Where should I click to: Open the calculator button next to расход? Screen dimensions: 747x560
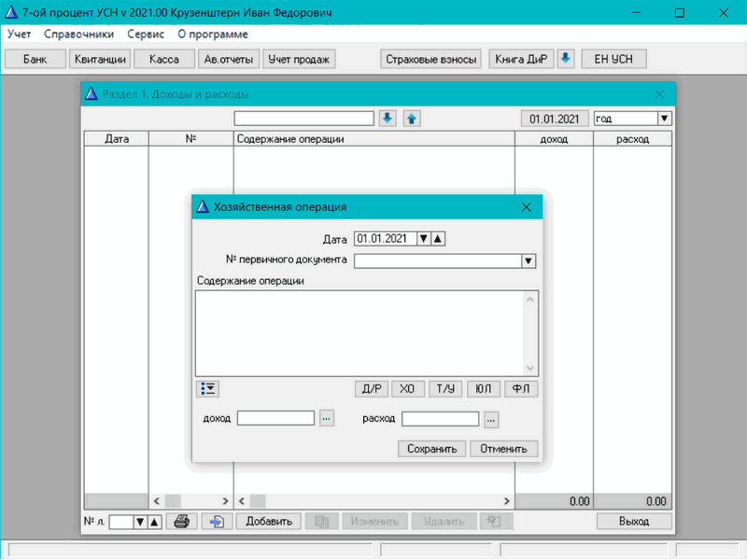(491, 418)
